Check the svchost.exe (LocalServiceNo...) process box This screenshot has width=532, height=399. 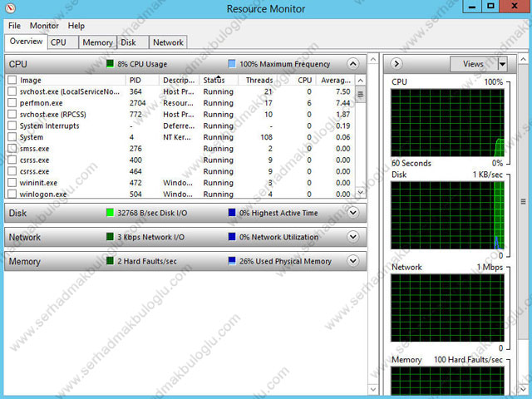click(12, 91)
